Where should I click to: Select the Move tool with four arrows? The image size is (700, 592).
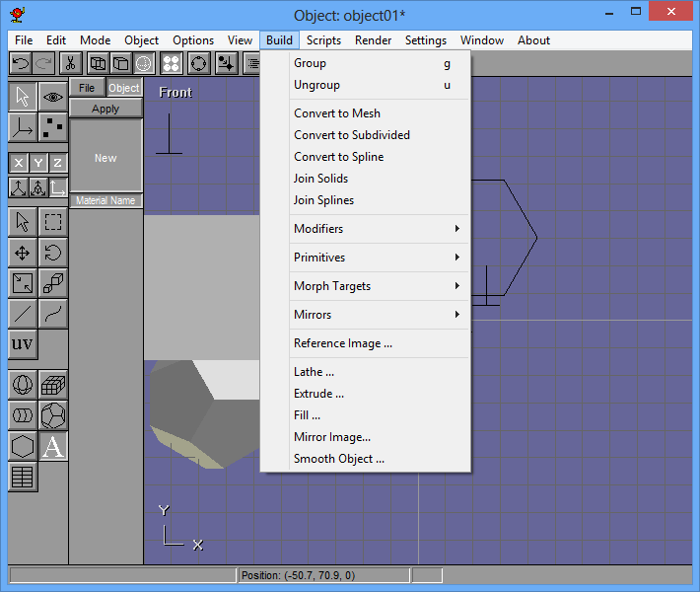23,253
